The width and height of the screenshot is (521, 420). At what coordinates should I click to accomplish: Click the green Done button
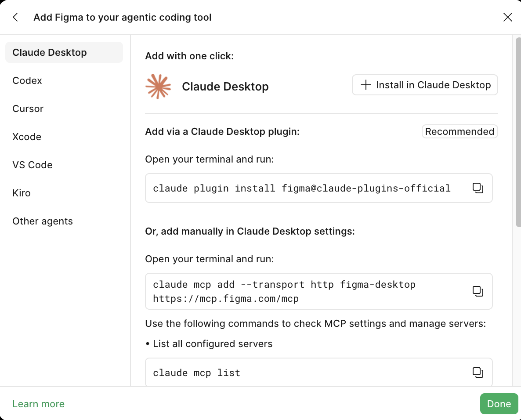pyautogui.click(x=499, y=404)
